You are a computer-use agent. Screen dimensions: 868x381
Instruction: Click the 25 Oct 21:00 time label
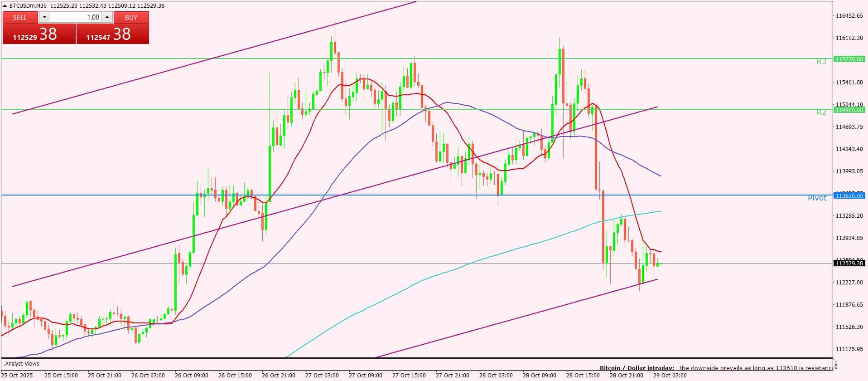point(105,376)
